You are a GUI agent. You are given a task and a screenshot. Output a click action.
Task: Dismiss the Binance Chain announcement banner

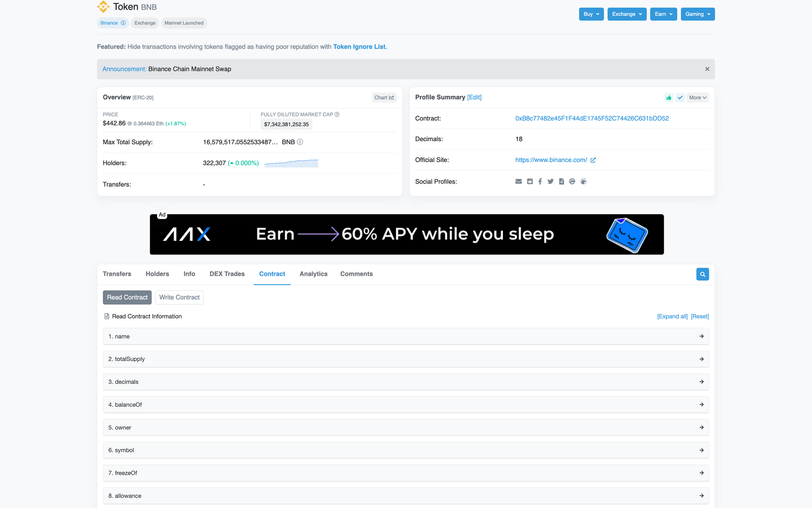[x=707, y=69]
